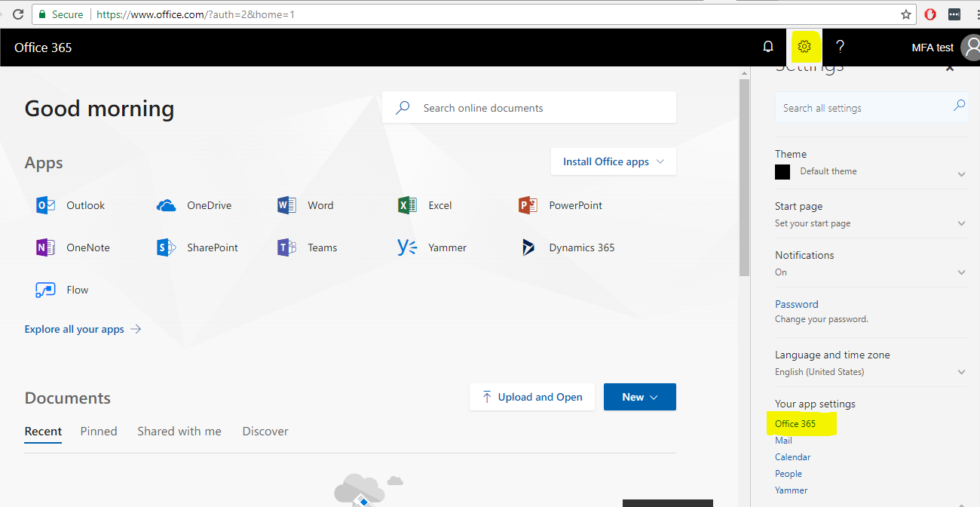
Task: Reload the page in the browser
Action: tap(18, 14)
